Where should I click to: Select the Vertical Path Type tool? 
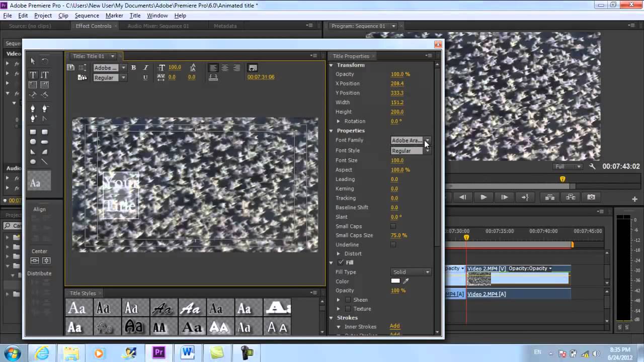pyautogui.click(x=45, y=95)
